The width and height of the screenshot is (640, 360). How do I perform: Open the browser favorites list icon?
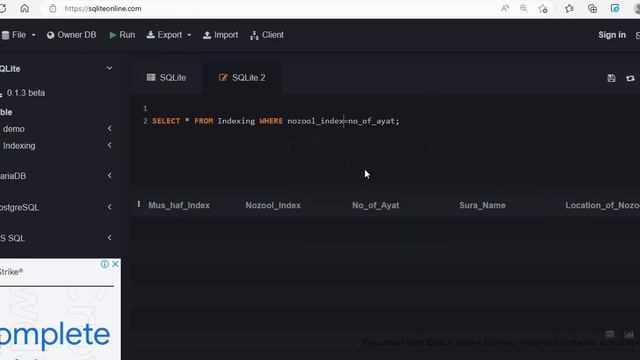(x=569, y=9)
